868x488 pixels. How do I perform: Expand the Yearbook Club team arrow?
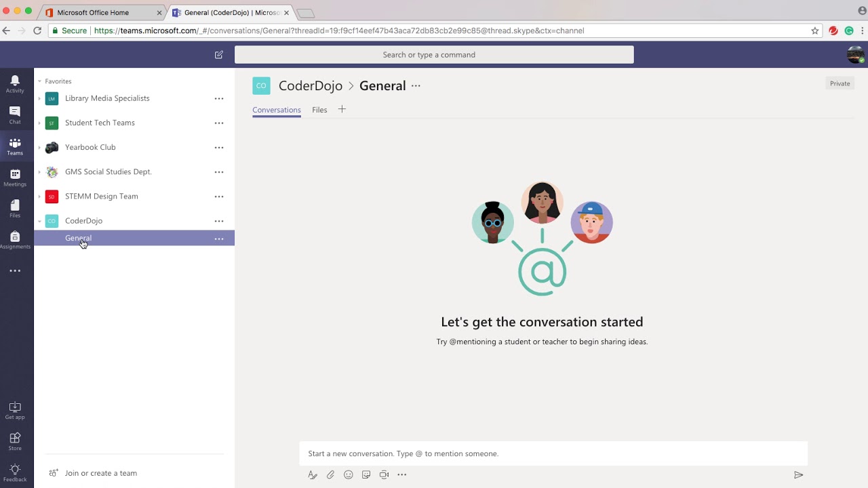point(39,148)
